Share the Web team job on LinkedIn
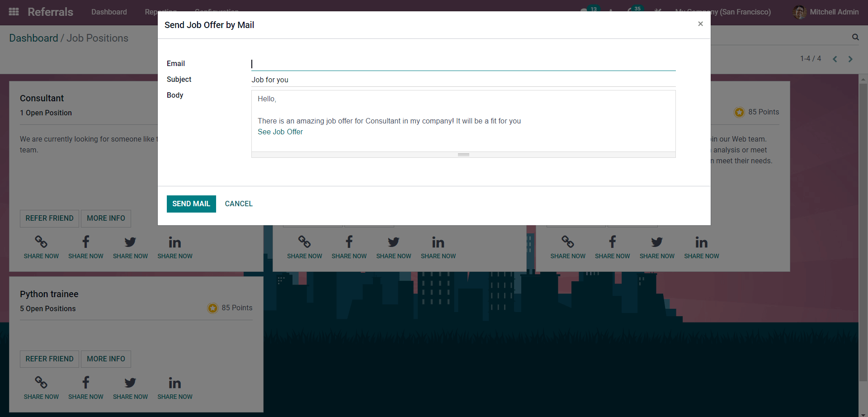The width and height of the screenshot is (868, 417). coord(702,242)
